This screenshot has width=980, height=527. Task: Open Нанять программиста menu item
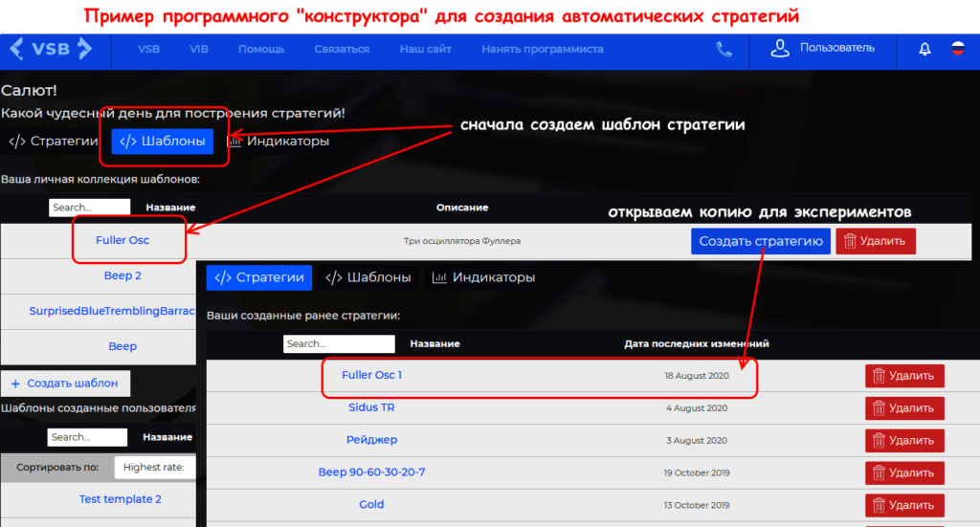(543, 49)
